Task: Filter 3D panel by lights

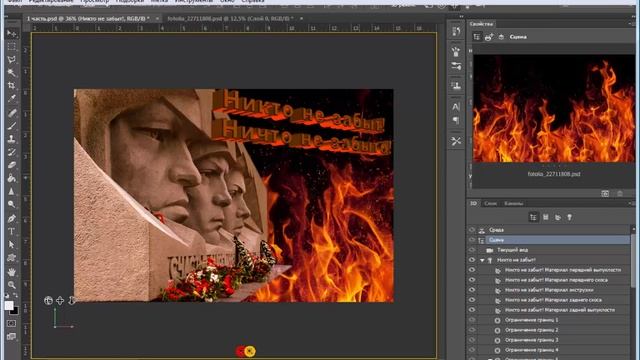Action: point(569,217)
